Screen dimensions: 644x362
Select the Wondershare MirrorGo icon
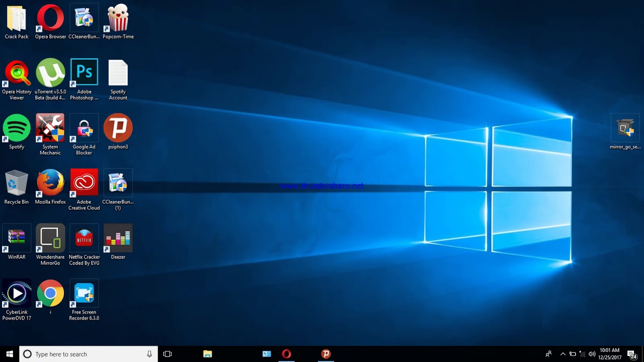pyautogui.click(x=50, y=245)
